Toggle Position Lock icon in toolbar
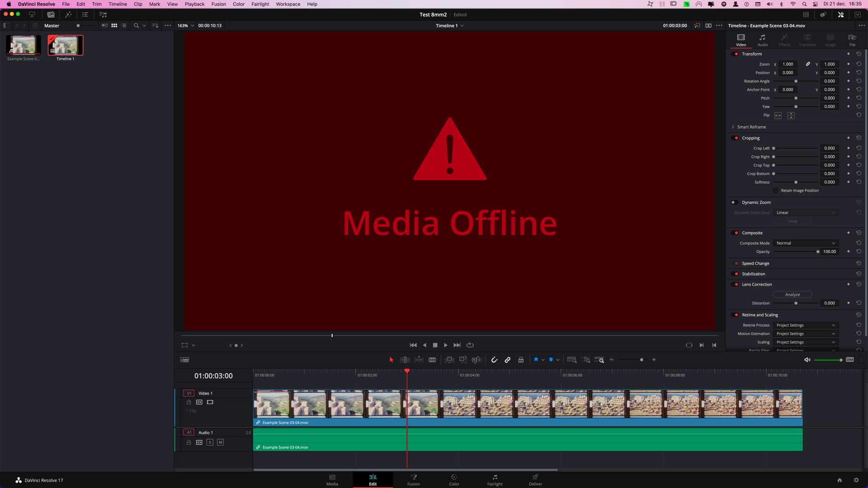 (521, 360)
